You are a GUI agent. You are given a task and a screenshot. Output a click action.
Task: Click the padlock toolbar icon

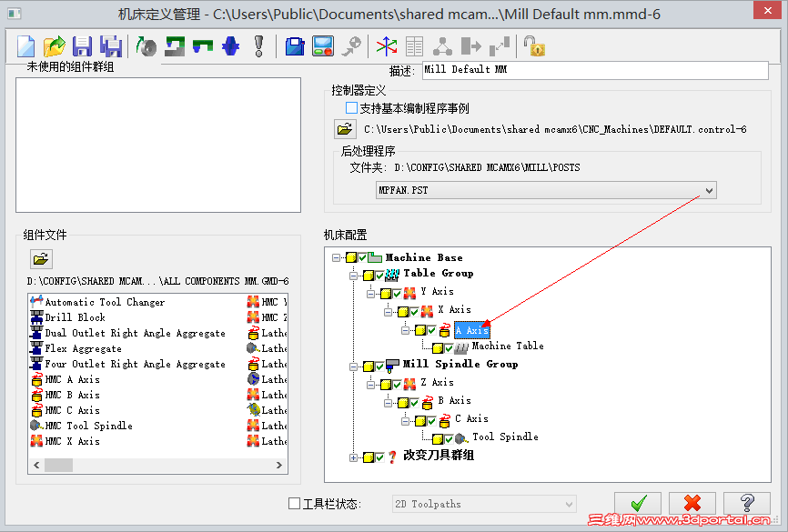(534, 46)
